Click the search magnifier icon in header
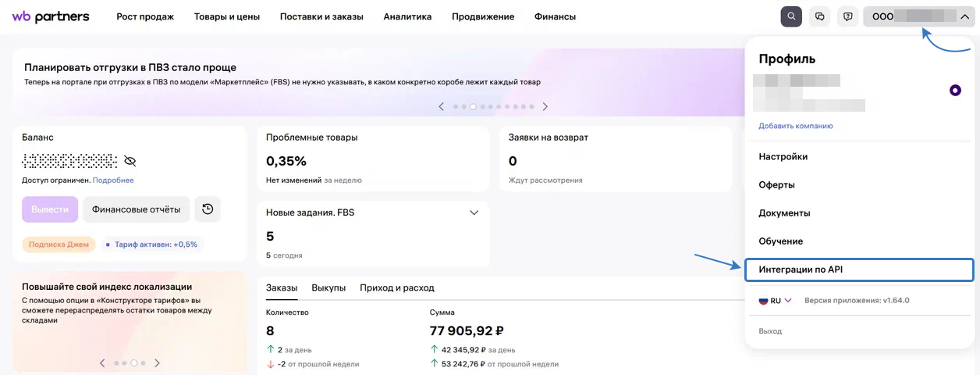The height and width of the screenshot is (375, 980). 791,16
